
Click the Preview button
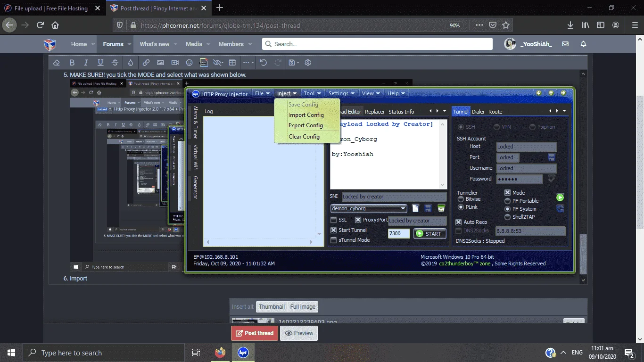point(299,333)
